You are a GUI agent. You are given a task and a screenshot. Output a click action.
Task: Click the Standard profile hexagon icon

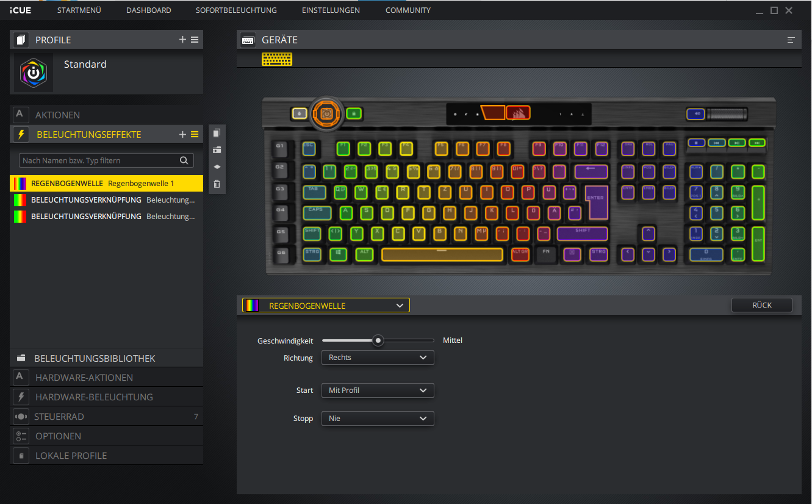click(x=34, y=73)
